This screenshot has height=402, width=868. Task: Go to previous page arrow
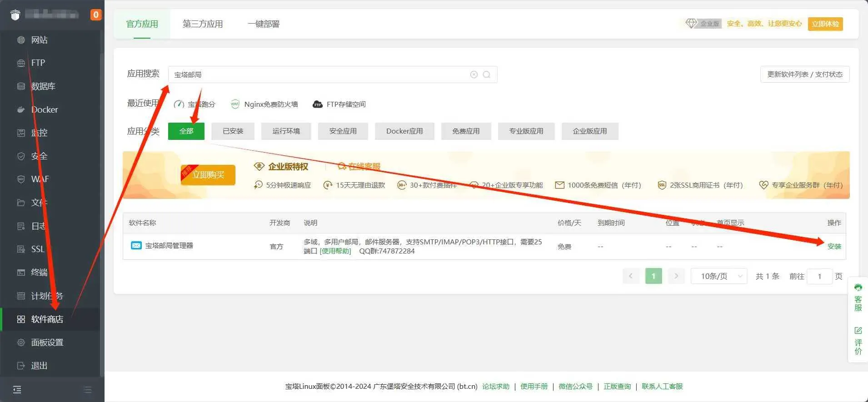pyautogui.click(x=631, y=276)
